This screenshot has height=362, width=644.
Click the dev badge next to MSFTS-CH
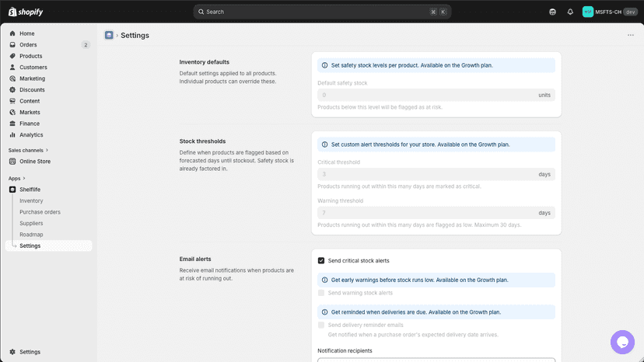(631, 12)
